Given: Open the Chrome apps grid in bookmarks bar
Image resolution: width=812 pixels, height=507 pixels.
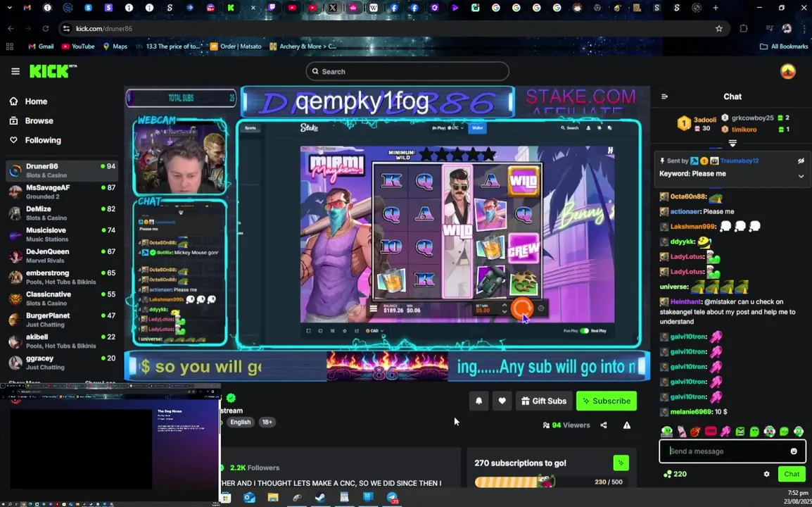Looking at the screenshot, I should click(9, 46).
